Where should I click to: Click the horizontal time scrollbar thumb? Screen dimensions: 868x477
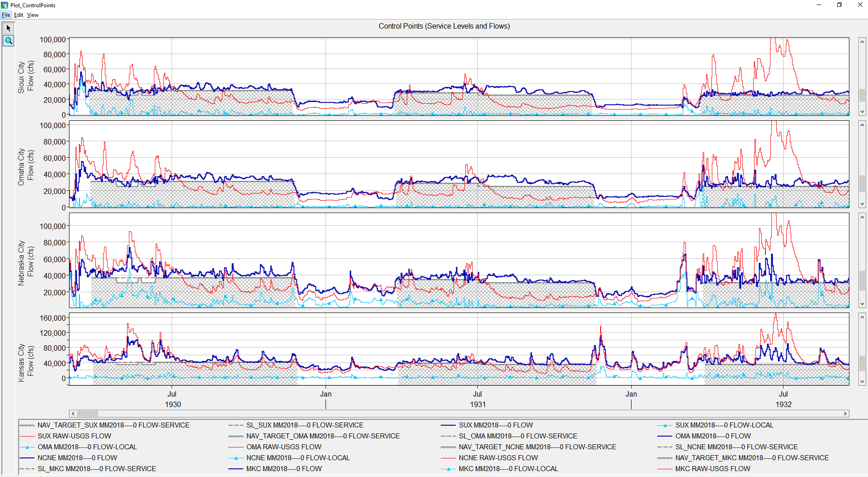[x=88, y=414]
